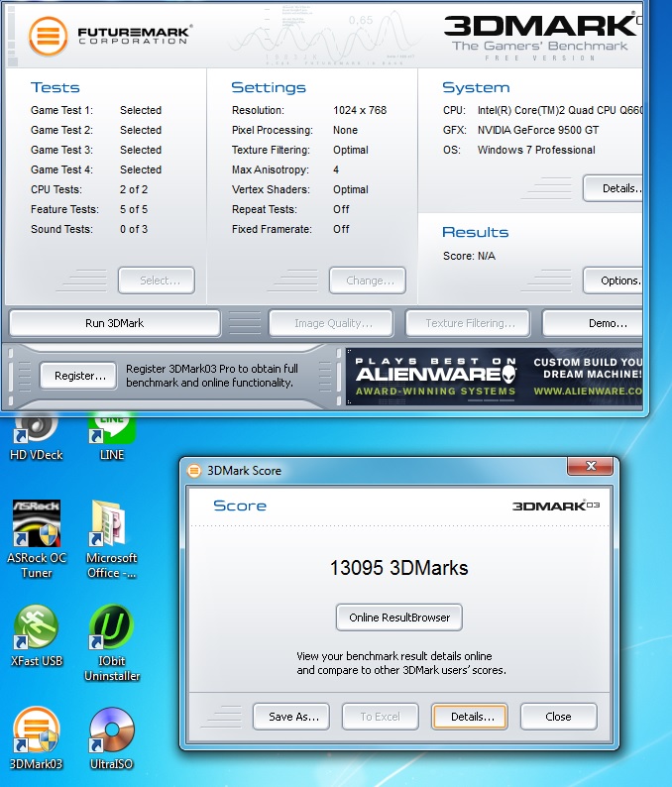672x787 pixels.
Task: Open the UltraISO desktop shortcut
Action: click(x=111, y=737)
